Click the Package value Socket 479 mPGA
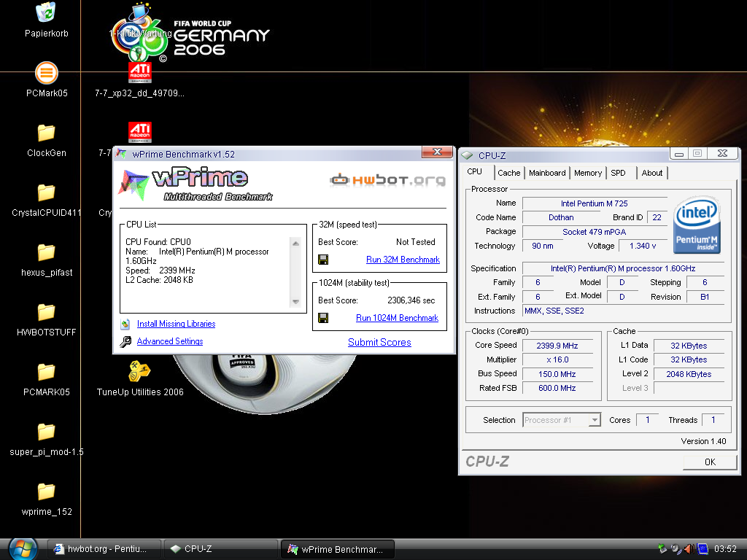Screen dimensions: 747x560 tap(594, 232)
